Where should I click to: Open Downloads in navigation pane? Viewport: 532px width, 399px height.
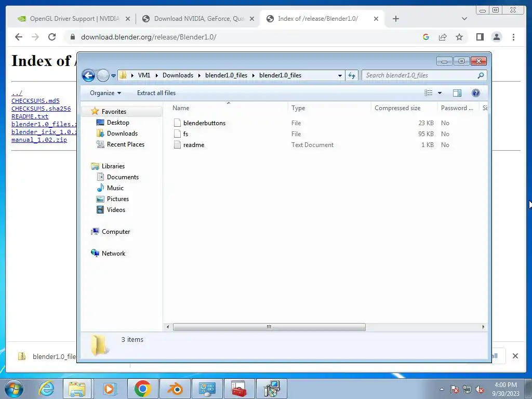[x=122, y=134]
